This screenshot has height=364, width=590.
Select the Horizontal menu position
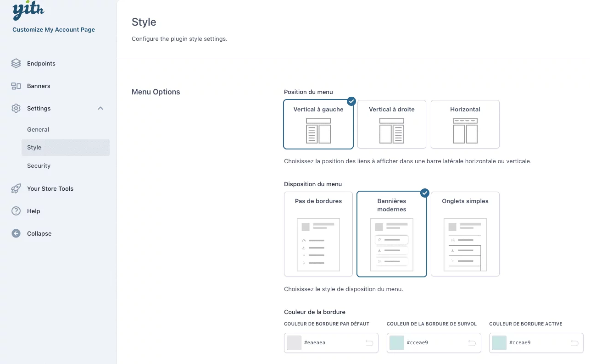coord(465,124)
